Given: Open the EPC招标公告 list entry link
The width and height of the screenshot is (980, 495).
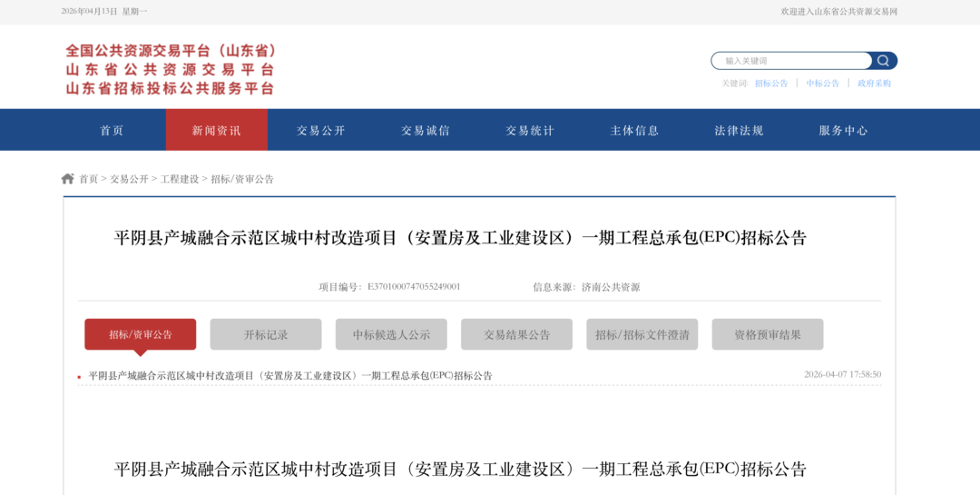Looking at the screenshot, I should [x=290, y=375].
